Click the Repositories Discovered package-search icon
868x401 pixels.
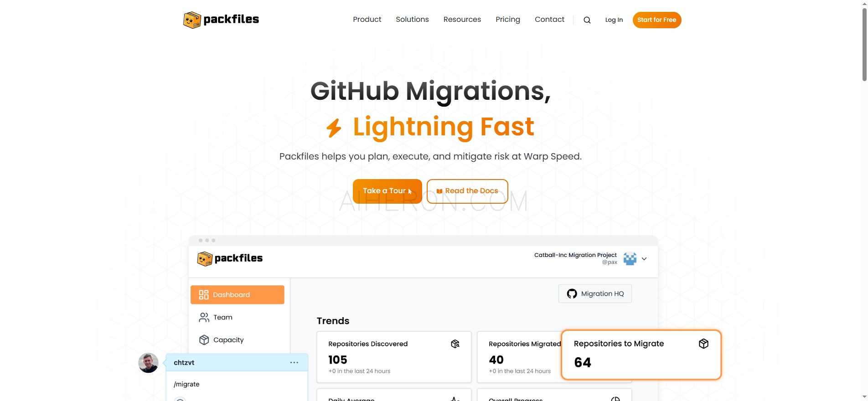[455, 344]
